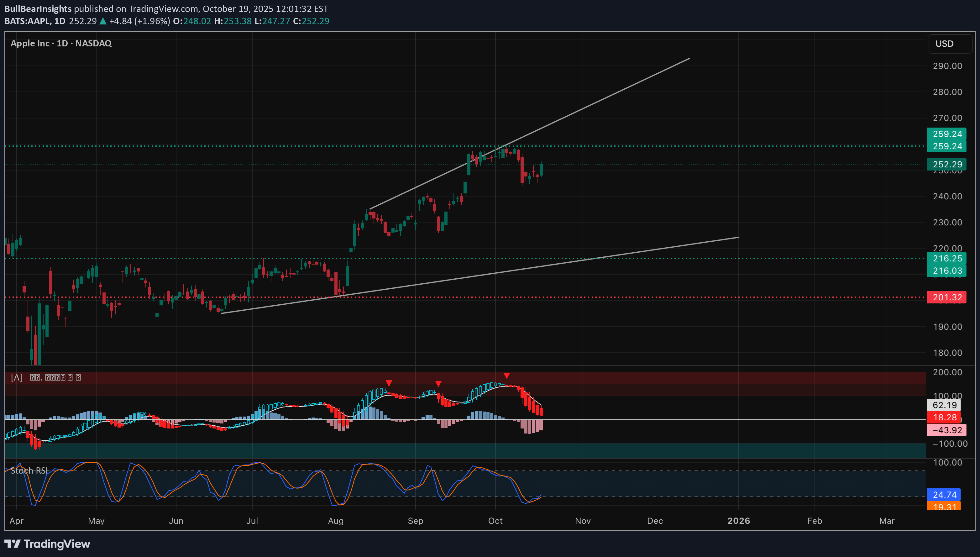The height and width of the screenshot is (557, 980).
Task: Click the rightmost red down-triangle signal marker
Action: click(x=507, y=376)
